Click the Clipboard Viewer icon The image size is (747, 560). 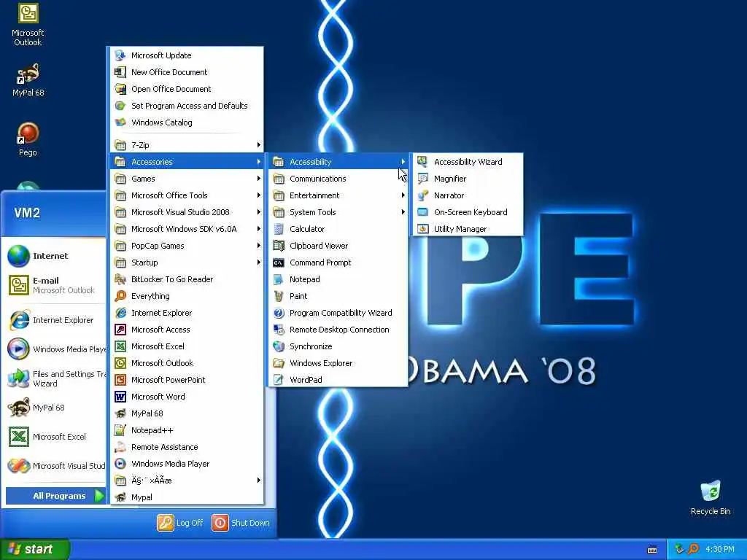[279, 246]
